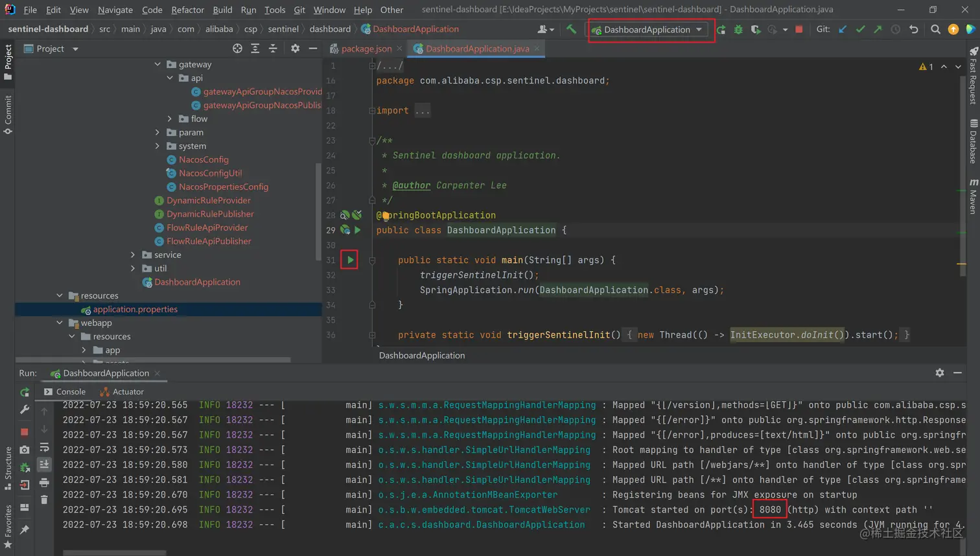
Task: Click run gutter icon beside DashboardApplication class
Action: [357, 230]
